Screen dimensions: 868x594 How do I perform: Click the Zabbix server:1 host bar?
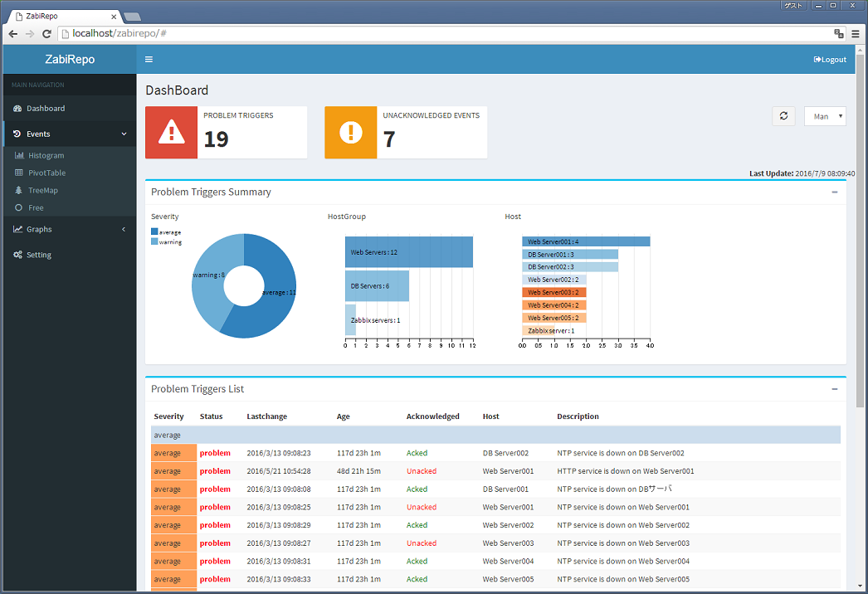tap(539, 330)
